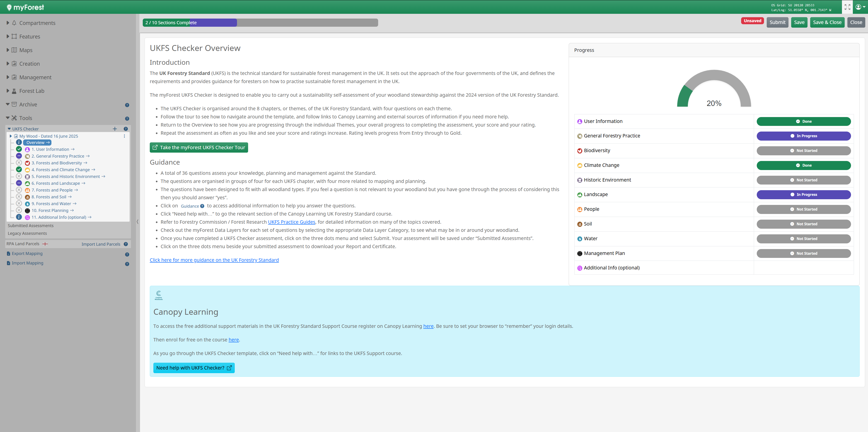Click the crossed status circle for Forests and Soil
The height and width of the screenshot is (432, 868).
pyautogui.click(x=19, y=197)
